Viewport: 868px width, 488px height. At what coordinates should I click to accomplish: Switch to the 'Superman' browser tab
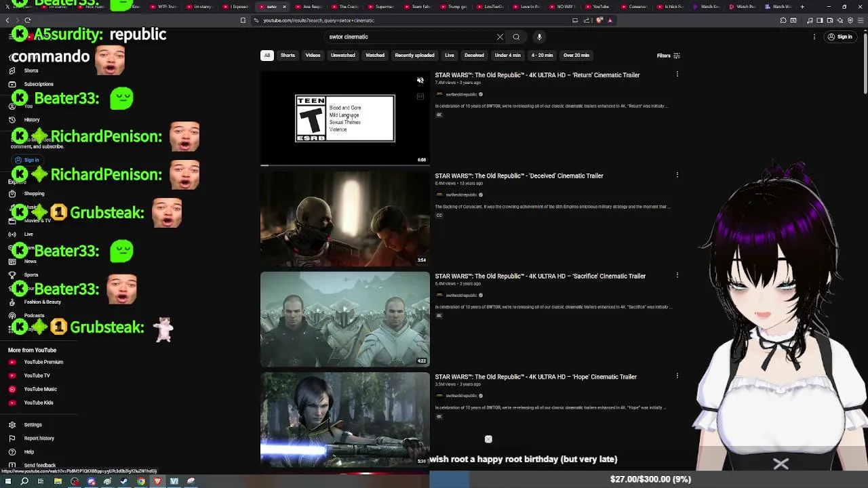[380, 7]
